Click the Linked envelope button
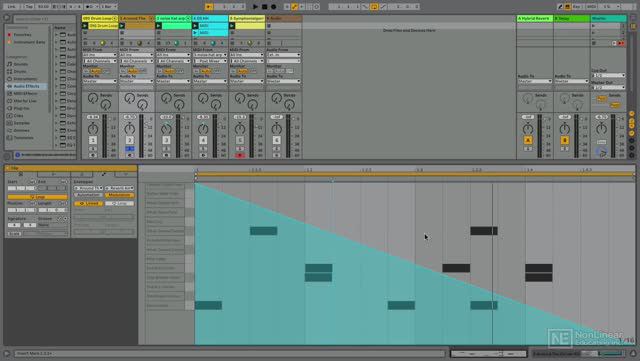The image size is (640, 361). click(89, 203)
